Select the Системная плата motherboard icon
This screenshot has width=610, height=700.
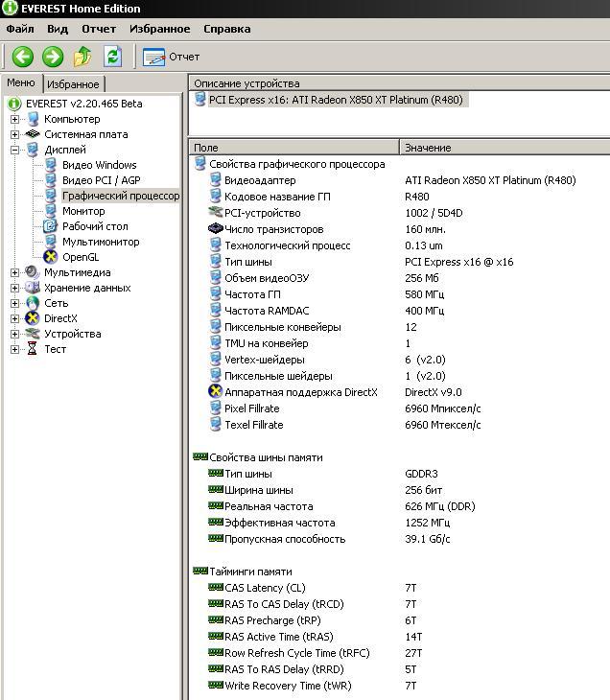coord(33,134)
